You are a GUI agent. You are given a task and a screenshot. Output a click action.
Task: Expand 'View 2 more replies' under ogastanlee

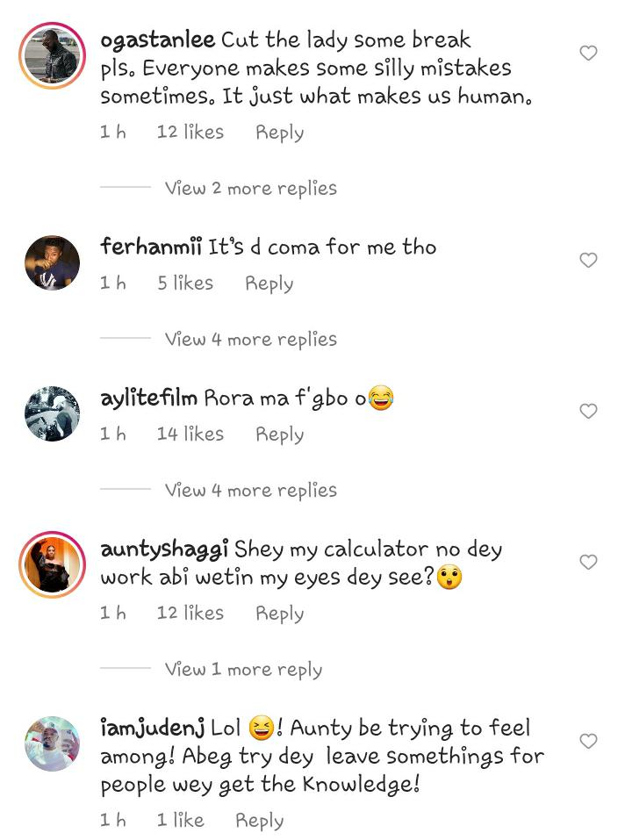point(250,188)
